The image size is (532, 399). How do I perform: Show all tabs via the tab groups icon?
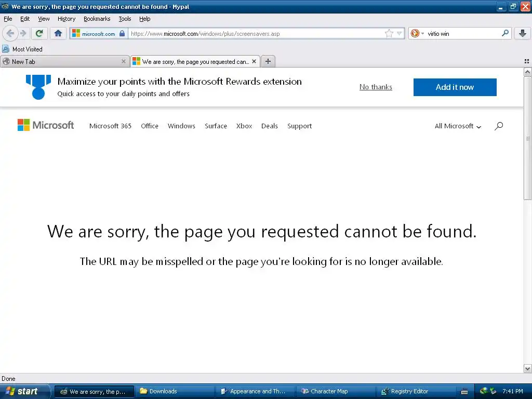[x=527, y=61]
